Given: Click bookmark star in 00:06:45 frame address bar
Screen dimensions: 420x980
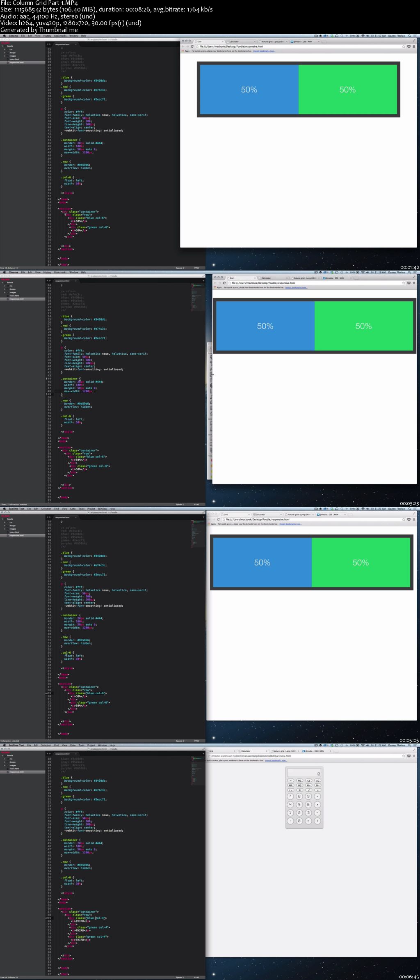Looking at the screenshot, I should coord(404,756).
